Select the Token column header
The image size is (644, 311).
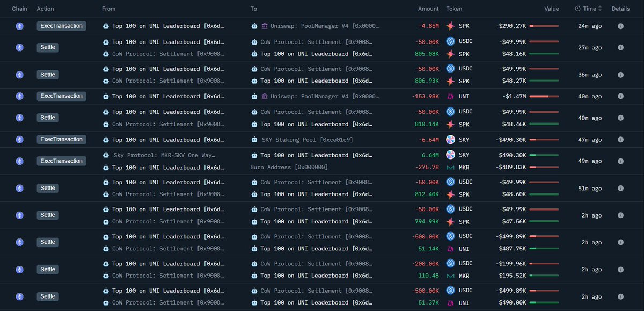[454, 9]
